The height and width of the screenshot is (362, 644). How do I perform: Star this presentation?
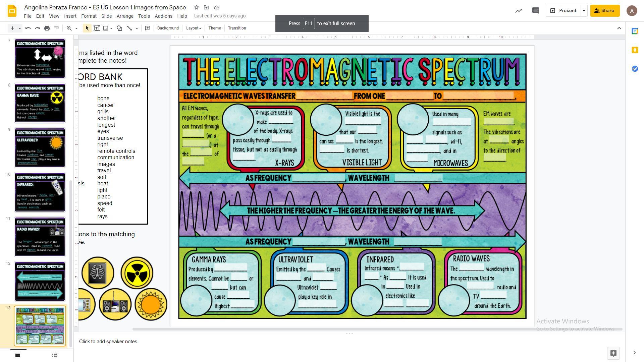click(197, 7)
